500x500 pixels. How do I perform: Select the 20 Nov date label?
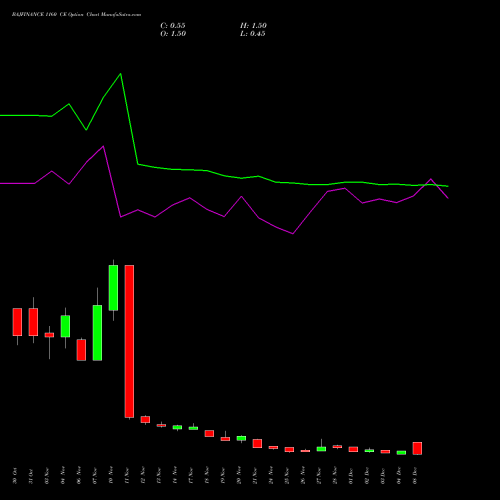click(x=239, y=476)
